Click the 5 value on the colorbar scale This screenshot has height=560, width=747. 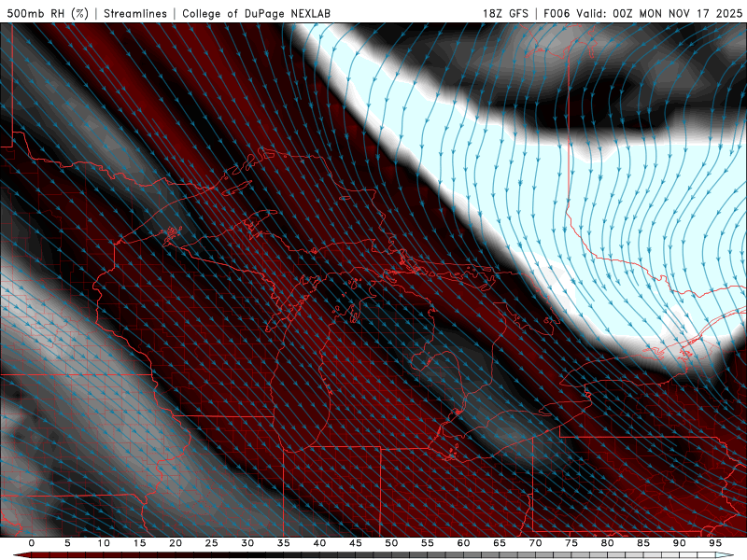click(67, 543)
